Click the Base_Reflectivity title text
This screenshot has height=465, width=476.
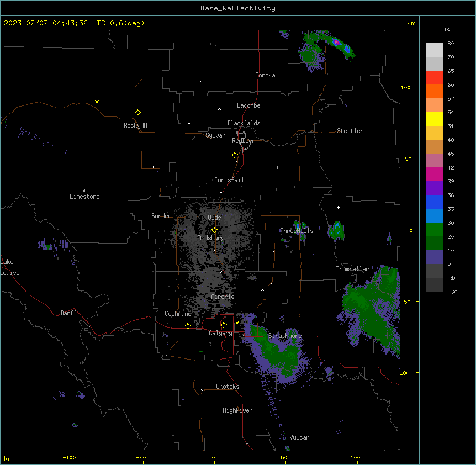point(238,8)
